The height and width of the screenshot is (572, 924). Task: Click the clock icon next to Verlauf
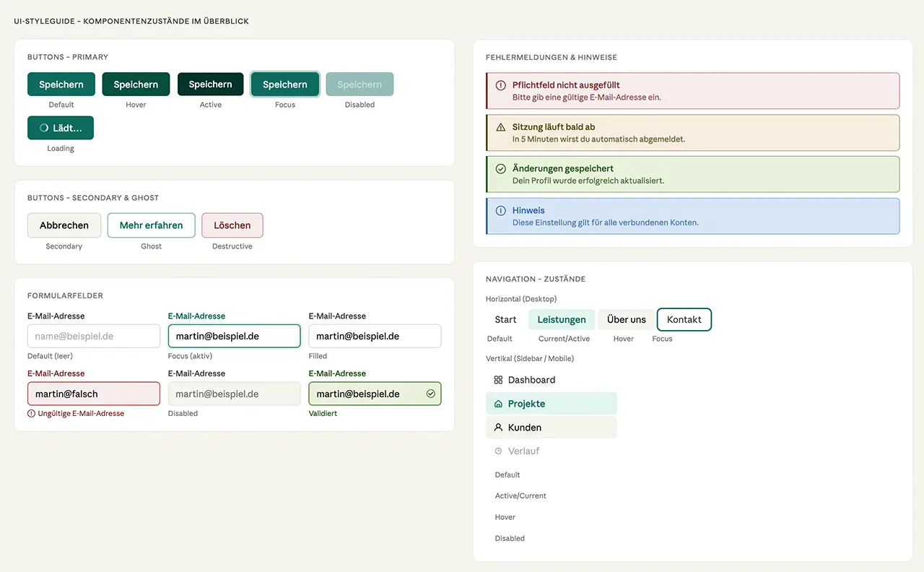498,451
